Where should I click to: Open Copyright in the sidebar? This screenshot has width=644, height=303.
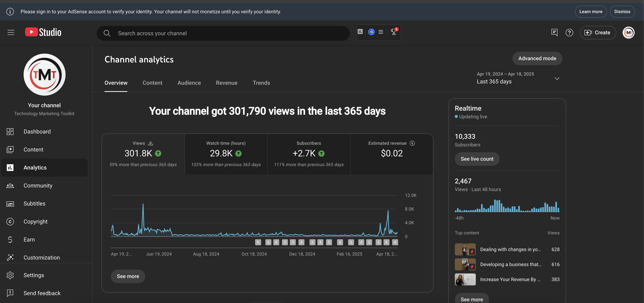[x=36, y=222]
